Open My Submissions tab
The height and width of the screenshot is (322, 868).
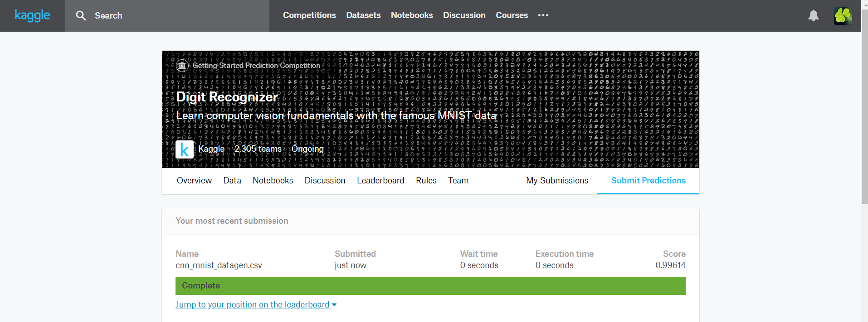pos(557,181)
